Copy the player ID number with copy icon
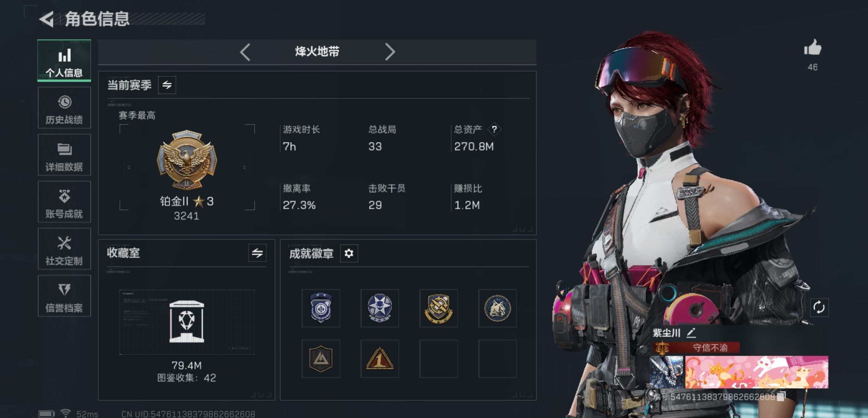The height and width of the screenshot is (418, 868). pos(781,397)
